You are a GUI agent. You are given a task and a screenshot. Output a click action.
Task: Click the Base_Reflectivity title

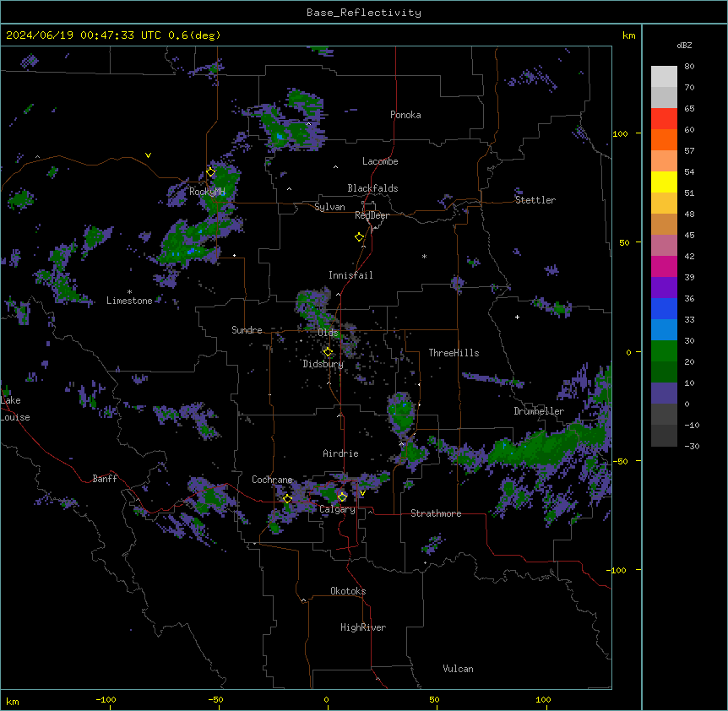pyautogui.click(x=364, y=13)
